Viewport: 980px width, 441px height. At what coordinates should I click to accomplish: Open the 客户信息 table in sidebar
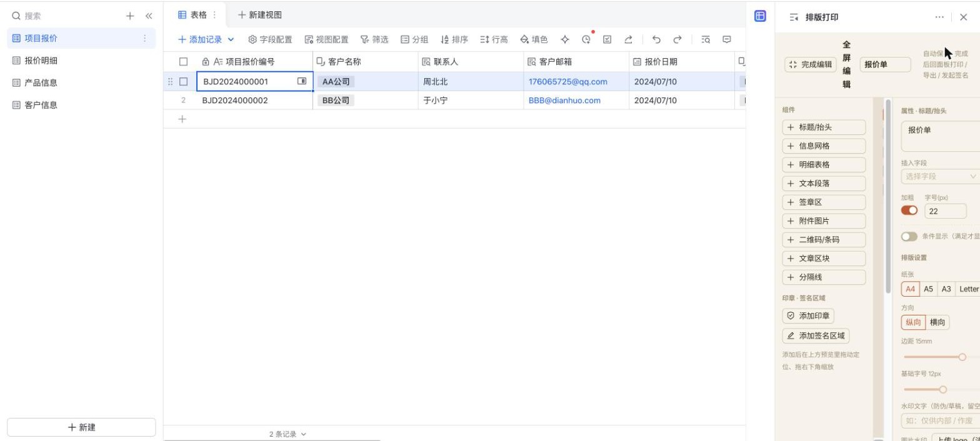coord(81,105)
